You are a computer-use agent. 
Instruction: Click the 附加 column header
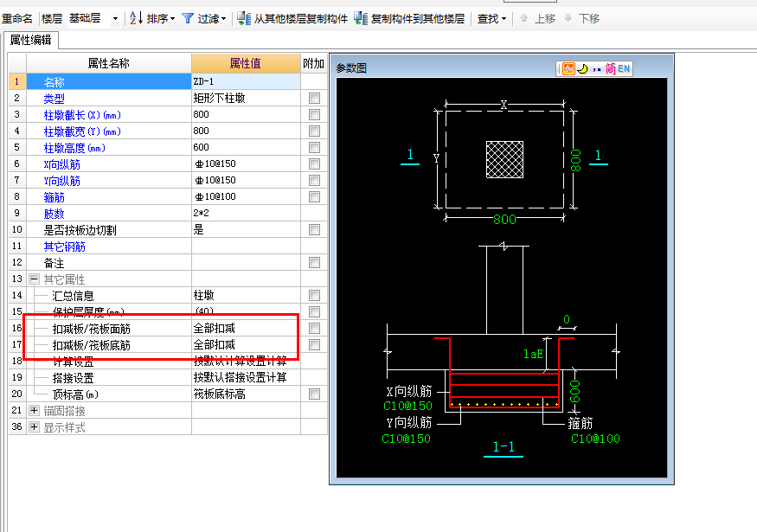point(313,63)
